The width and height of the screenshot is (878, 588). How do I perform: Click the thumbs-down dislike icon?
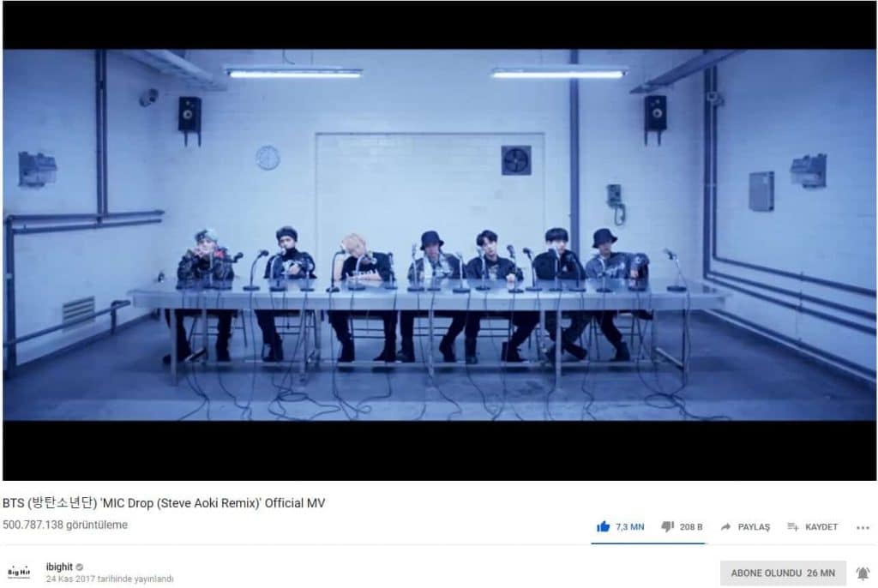tap(667, 526)
